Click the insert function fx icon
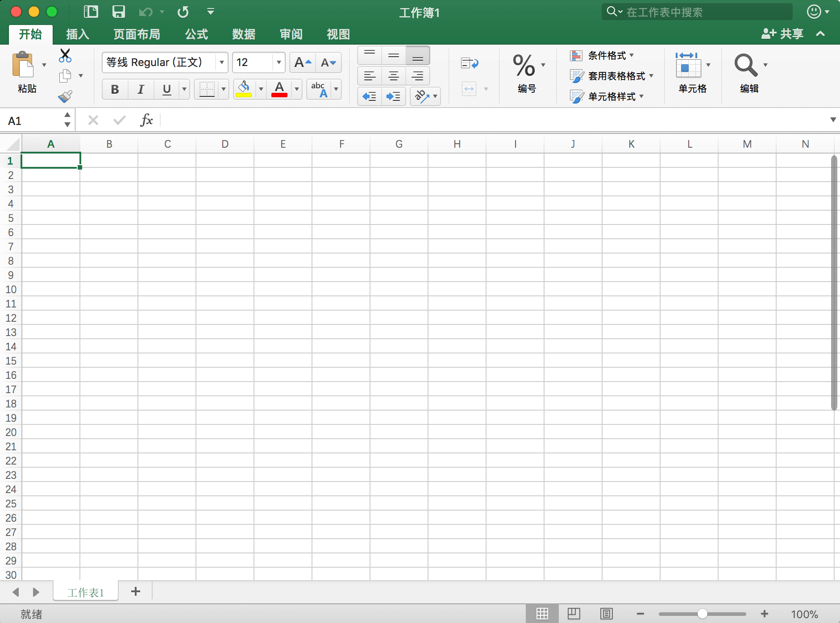This screenshot has width=840, height=623. coord(146,120)
